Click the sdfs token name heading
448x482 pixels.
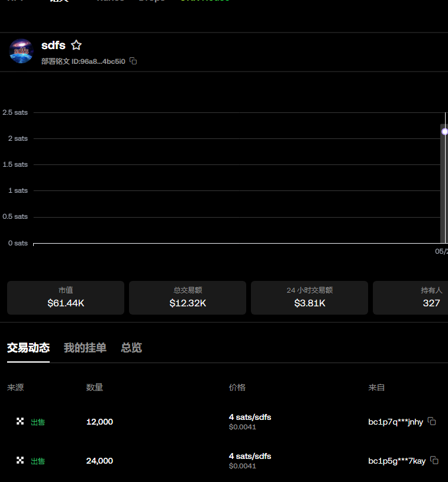[x=53, y=46]
